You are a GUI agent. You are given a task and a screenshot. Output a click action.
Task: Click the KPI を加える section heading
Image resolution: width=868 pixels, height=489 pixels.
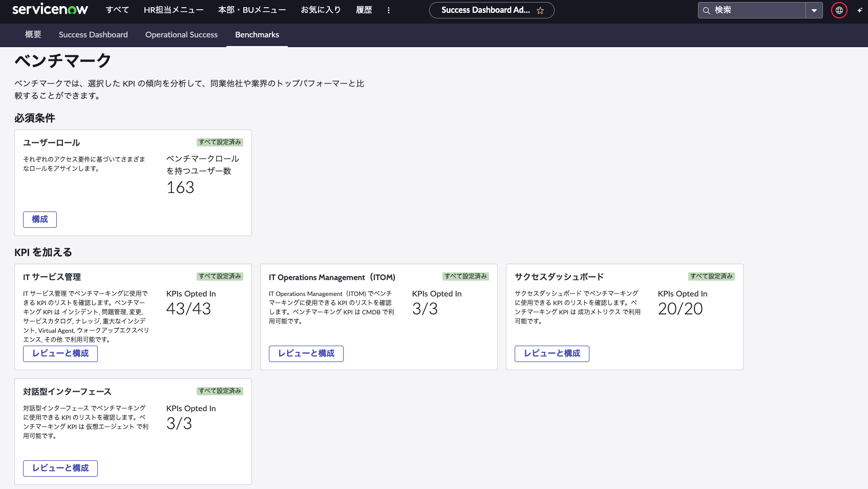click(44, 252)
